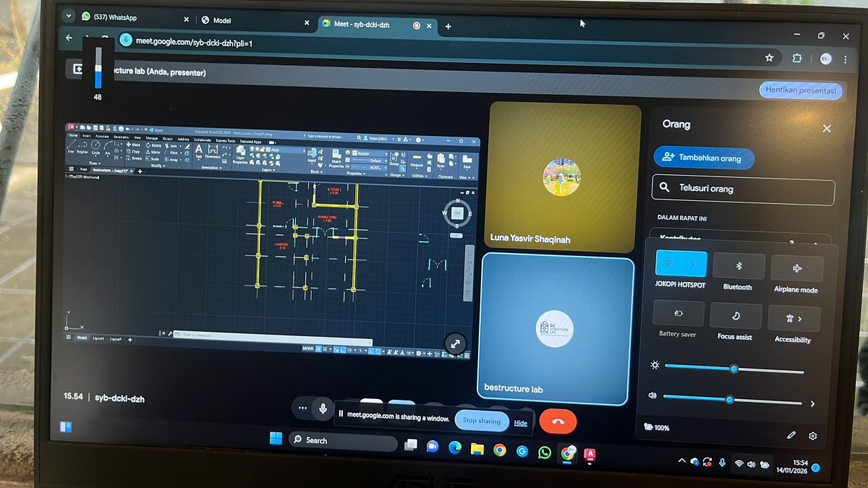The image size is (868, 488).
Task: Click AutoCAD Paste icon
Action: click(x=441, y=161)
